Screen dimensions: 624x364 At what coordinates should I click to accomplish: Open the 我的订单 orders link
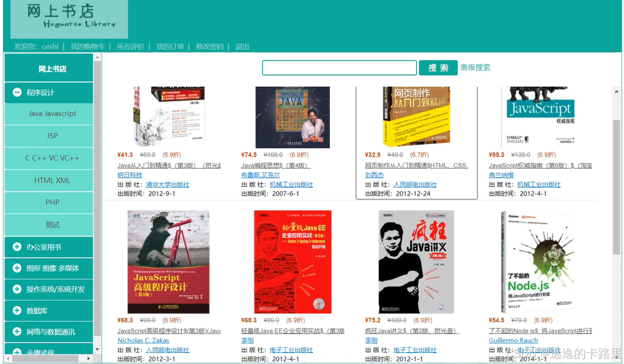170,46
